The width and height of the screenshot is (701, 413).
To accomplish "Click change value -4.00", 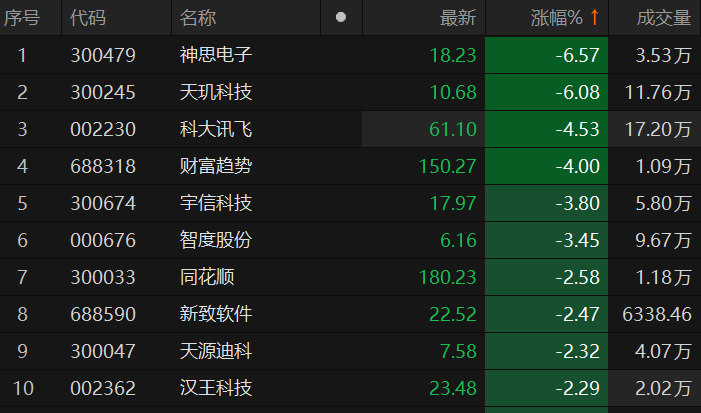I will pyautogui.click(x=577, y=167).
